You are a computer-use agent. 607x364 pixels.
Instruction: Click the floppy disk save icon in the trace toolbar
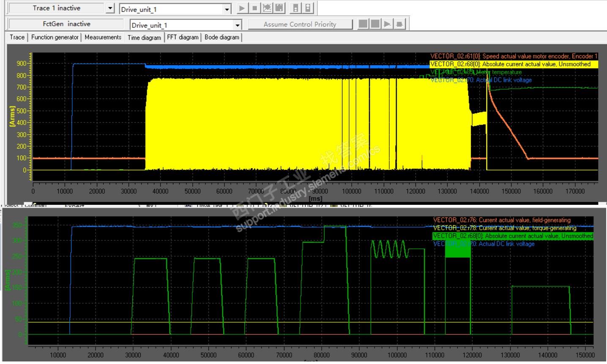pos(279,8)
